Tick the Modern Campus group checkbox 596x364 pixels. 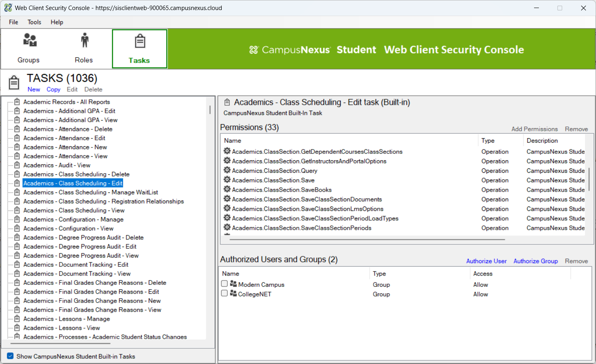(224, 284)
